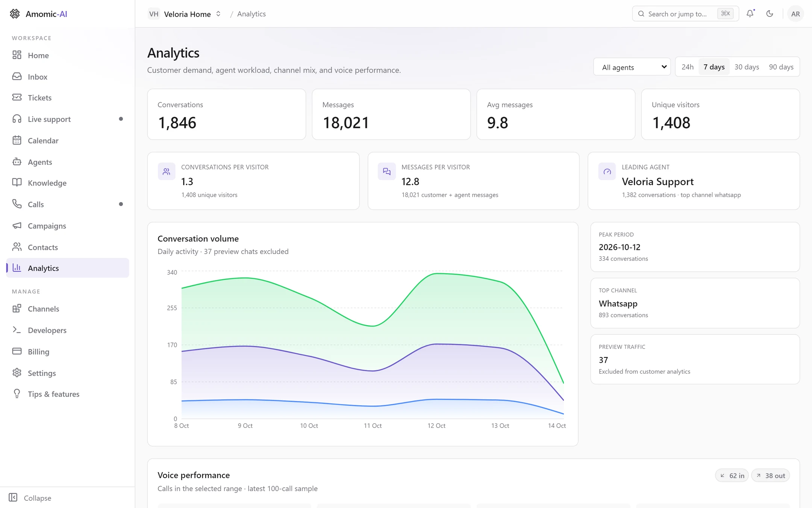Open Agents via its robot icon
812x508 pixels.
coord(17,162)
